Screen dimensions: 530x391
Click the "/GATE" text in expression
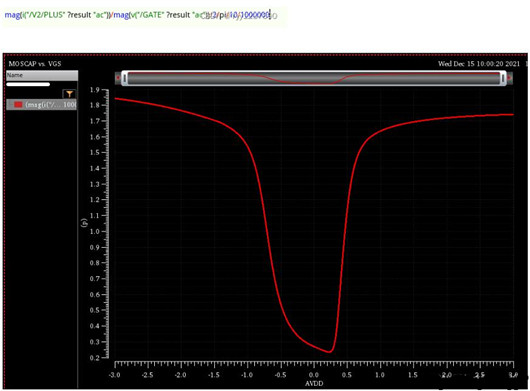(x=152, y=15)
